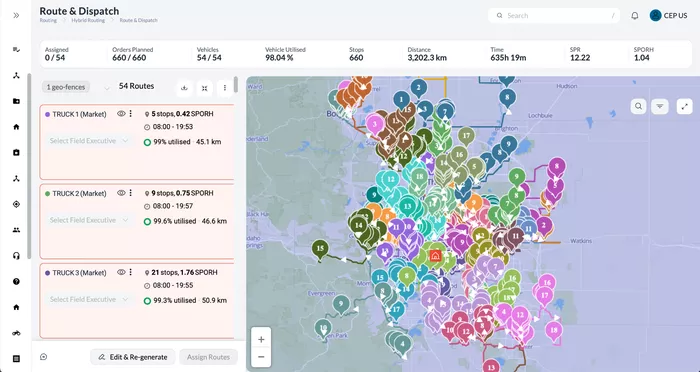Image resolution: width=700 pixels, height=372 pixels.
Task: Select blue pin 8 near Lochbuie
Action: click(x=507, y=98)
